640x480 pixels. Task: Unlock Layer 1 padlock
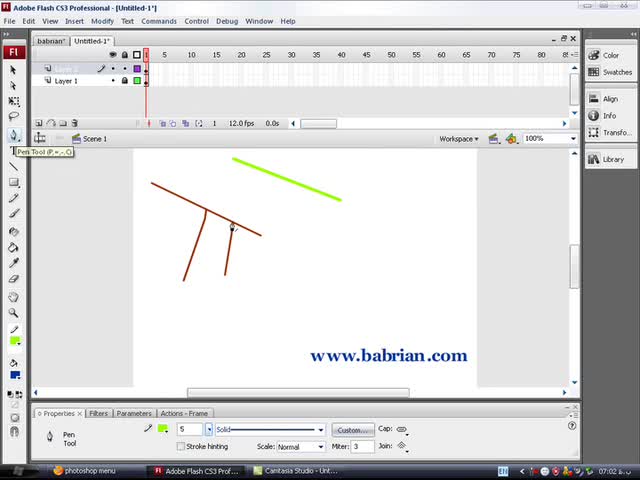pyautogui.click(x=125, y=81)
